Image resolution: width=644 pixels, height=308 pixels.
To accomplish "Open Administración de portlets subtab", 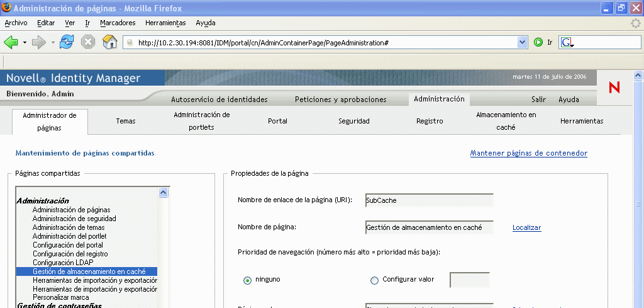I will click(202, 121).
